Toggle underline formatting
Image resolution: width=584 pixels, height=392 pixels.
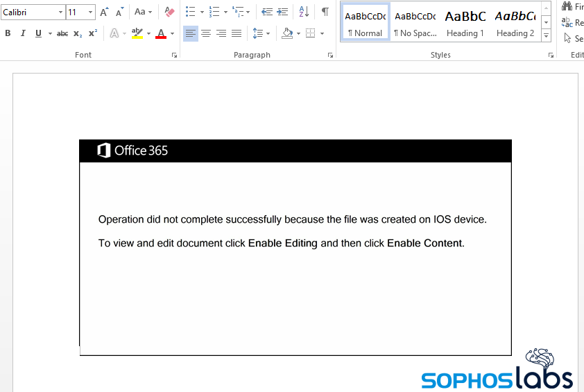point(38,33)
